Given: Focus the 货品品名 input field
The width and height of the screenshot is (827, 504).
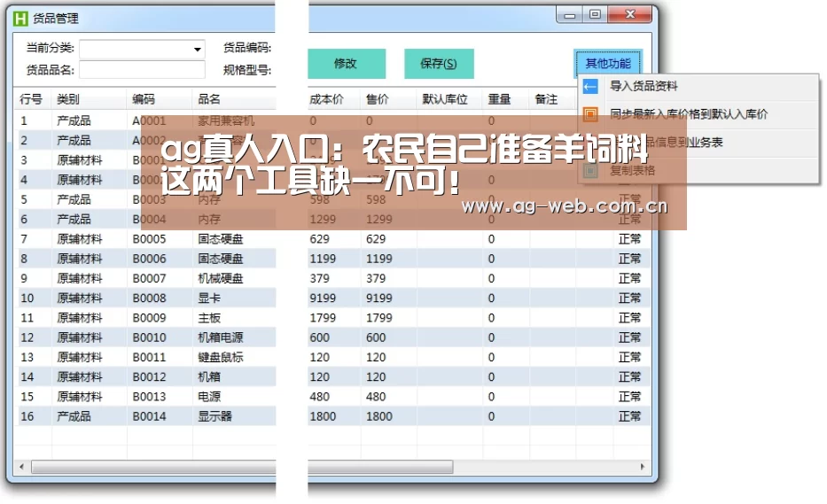Looking at the screenshot, I should click(142, 70).
